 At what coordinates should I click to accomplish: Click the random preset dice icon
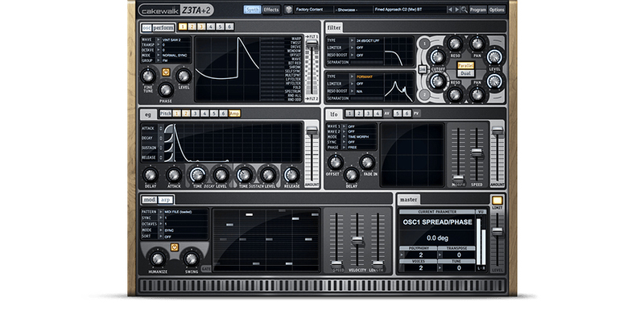point(289,10)
